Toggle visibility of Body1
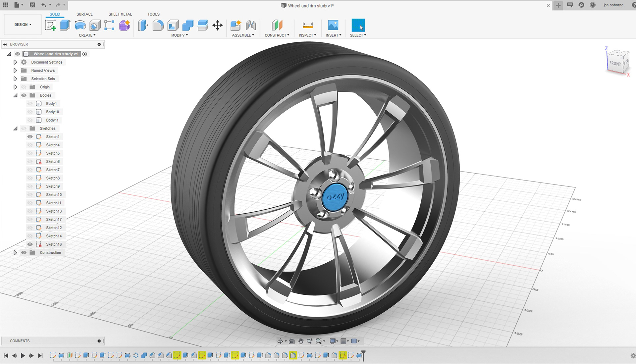 pos(30,104)
